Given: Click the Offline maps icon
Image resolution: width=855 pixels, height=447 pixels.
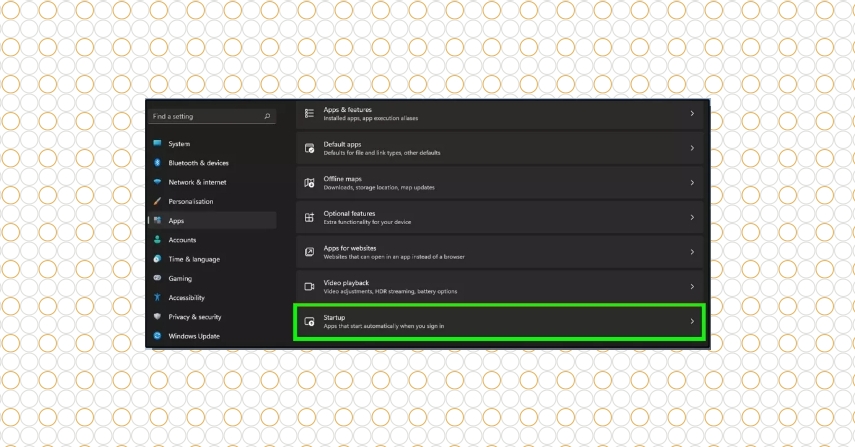Looking at the screenshot, I should pyautogui.click(x=309, y=183).
